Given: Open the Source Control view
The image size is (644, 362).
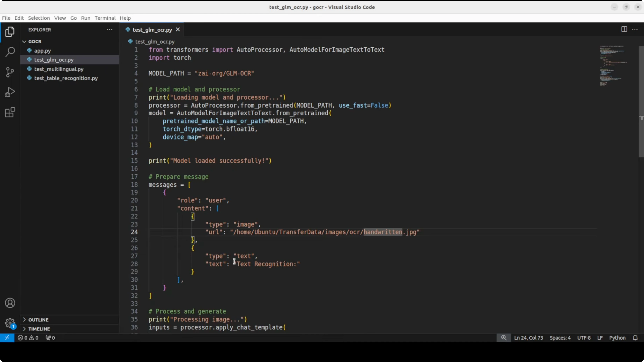Looking at the screenshot, I should pos(10,72).
